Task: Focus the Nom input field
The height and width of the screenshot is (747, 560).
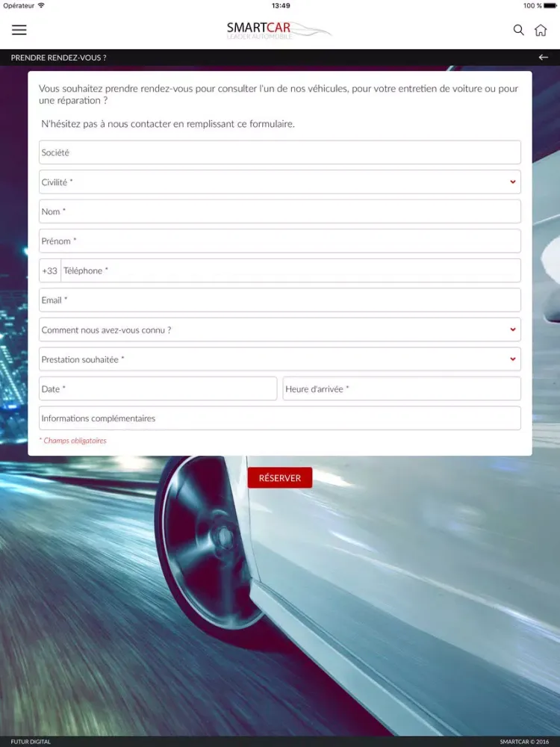Action: click(280, 211)
